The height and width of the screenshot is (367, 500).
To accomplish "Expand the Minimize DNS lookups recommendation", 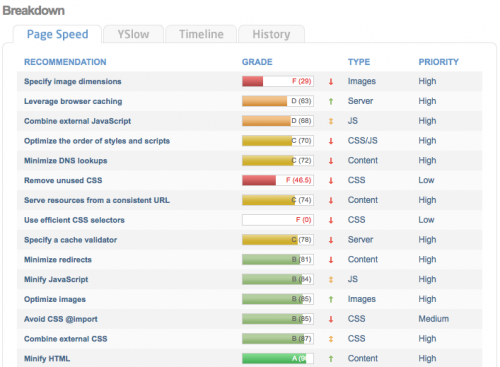I will pyautogui.click(x=249, y=161).
